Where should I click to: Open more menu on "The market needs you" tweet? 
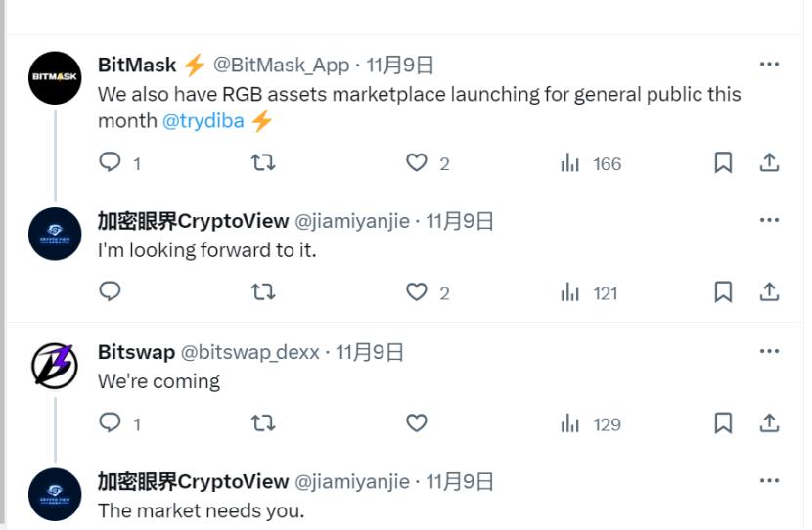tap(769, 481)
